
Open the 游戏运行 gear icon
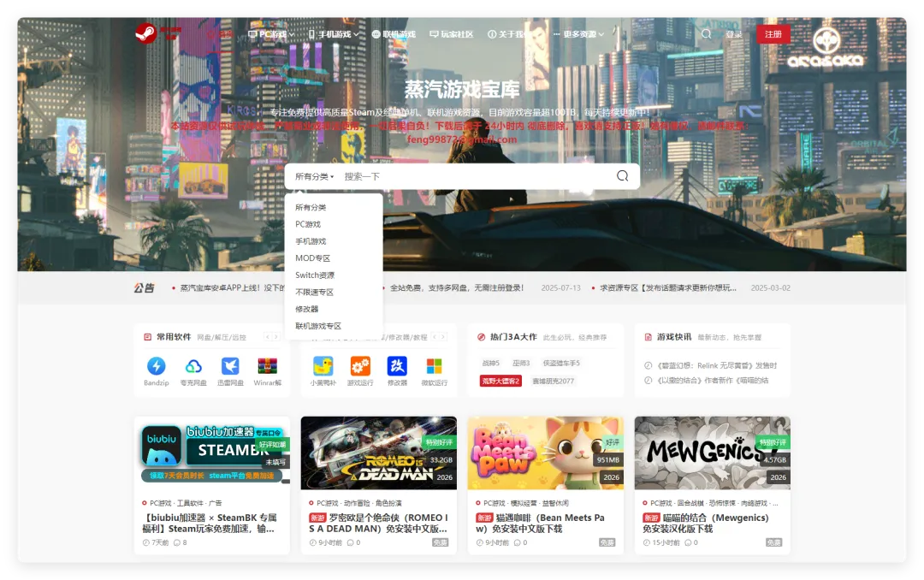360,366
